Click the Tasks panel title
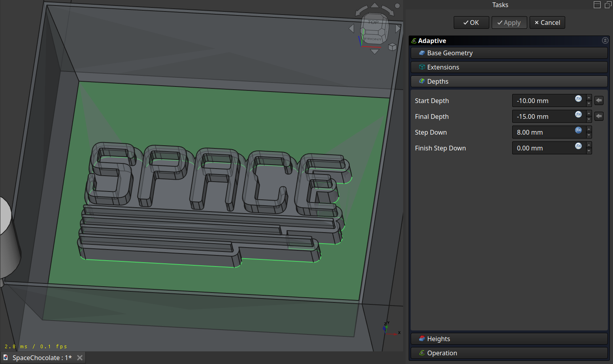Screen dimensions: 613x364 tap(500, 5)
